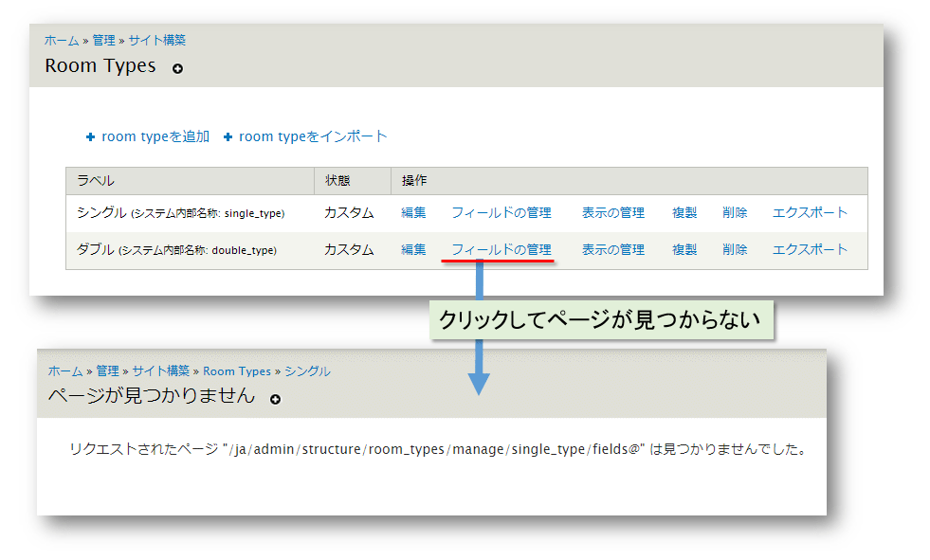The height and width of the screenshot is (560, 930).
Task: Open Room Types from the bottom breadcrumb
Action: coord(237,370)
